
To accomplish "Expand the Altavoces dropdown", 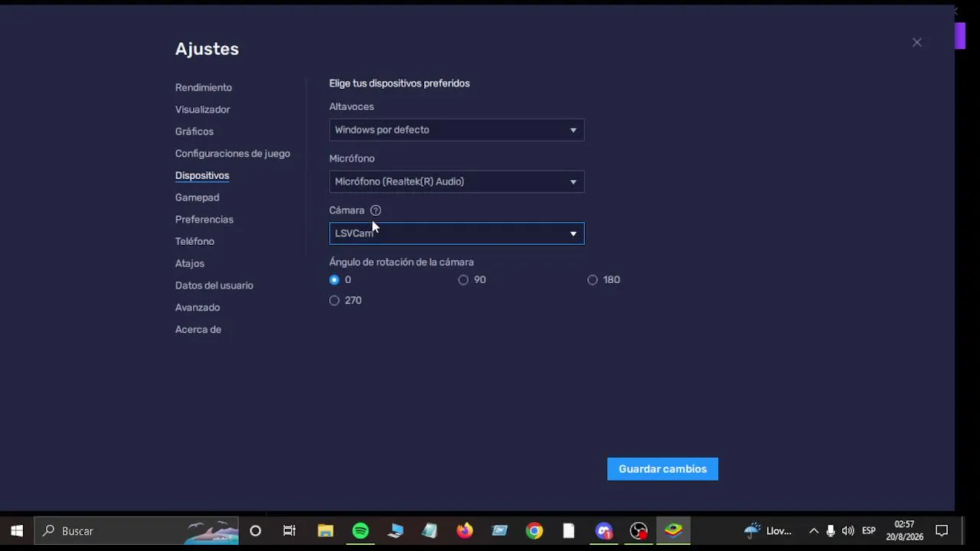I will coord(456,130).
